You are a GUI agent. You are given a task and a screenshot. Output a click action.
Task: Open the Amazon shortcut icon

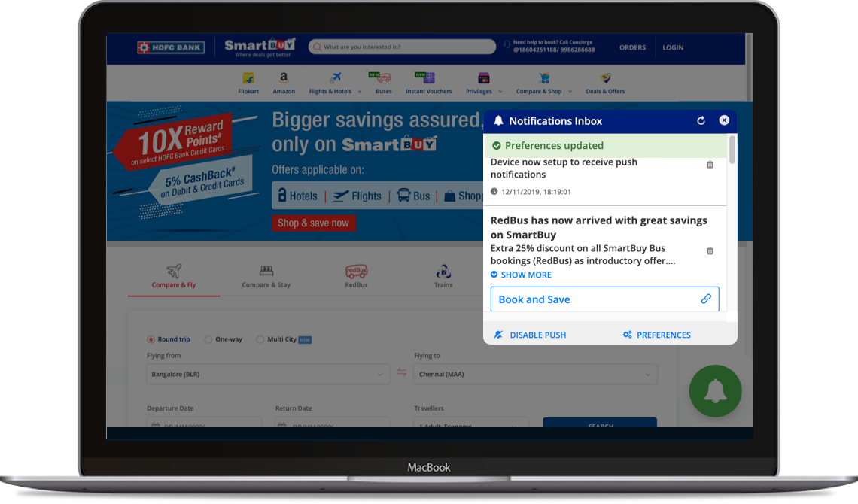(x=284, y=78)
